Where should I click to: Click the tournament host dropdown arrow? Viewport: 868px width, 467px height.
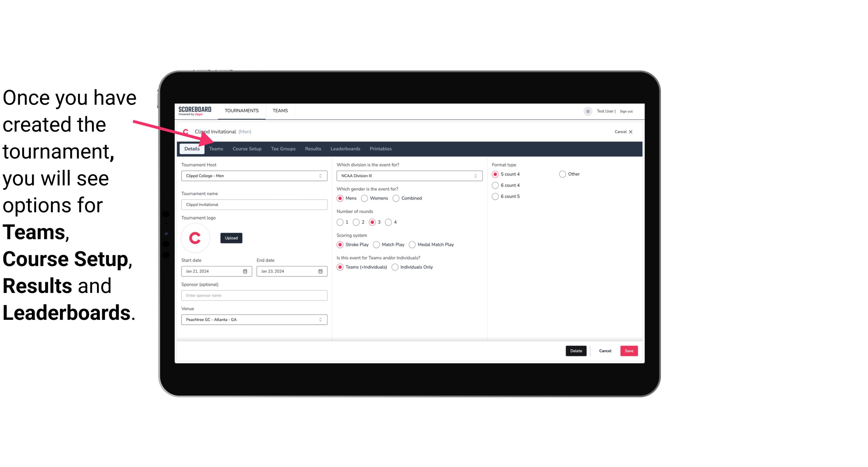(321, 176)
